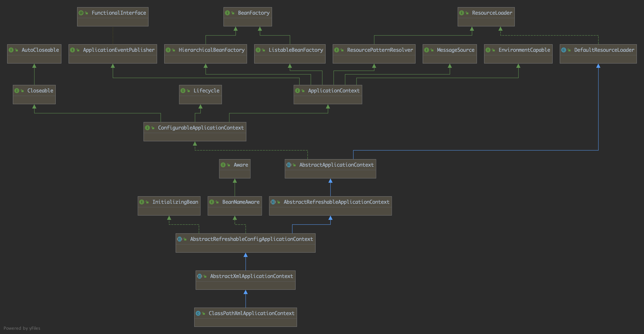Click the abstract class icon of AbstractApplicationContext
The width and height of the screenshot is (644, 334).
(289, 165)
